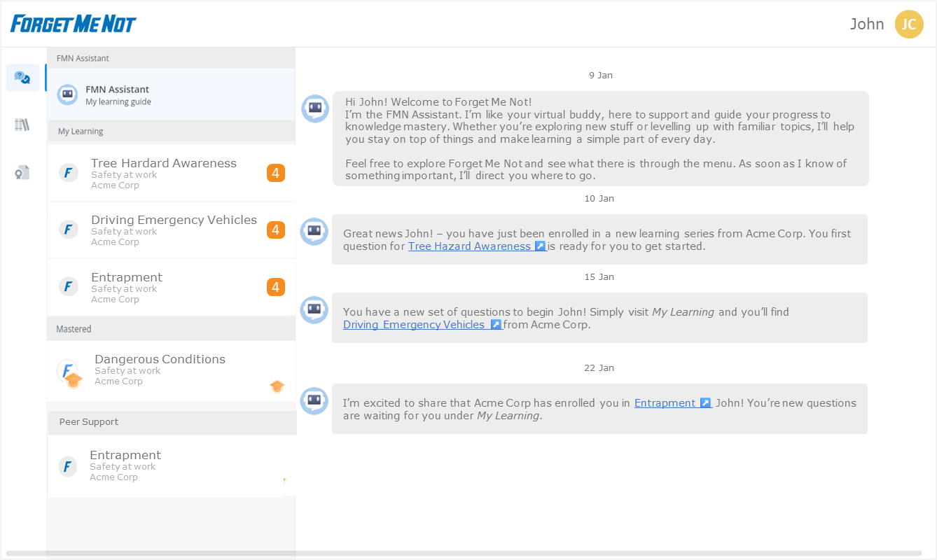Select FMN Assistant conversation
This screenshot has width=937, height=560.
click(171, 94)
